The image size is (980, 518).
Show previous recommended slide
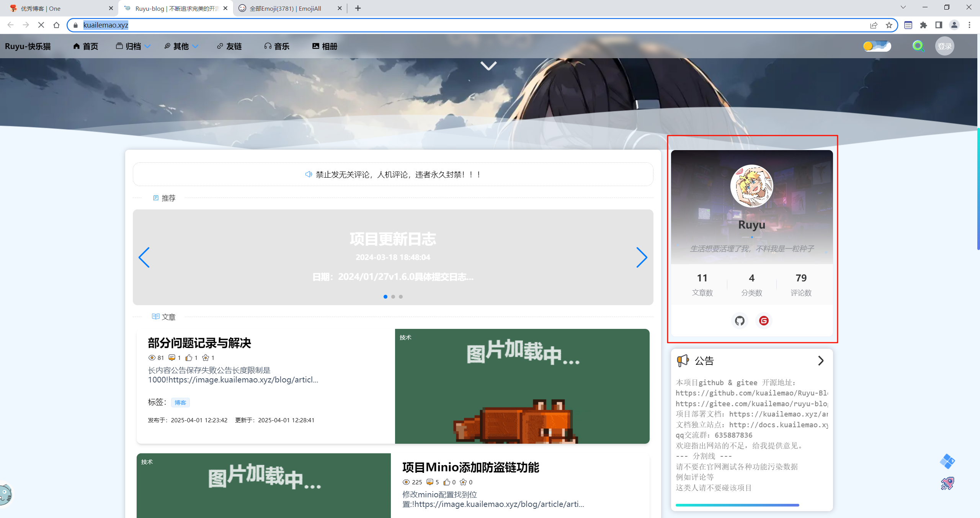pos(144,257)
